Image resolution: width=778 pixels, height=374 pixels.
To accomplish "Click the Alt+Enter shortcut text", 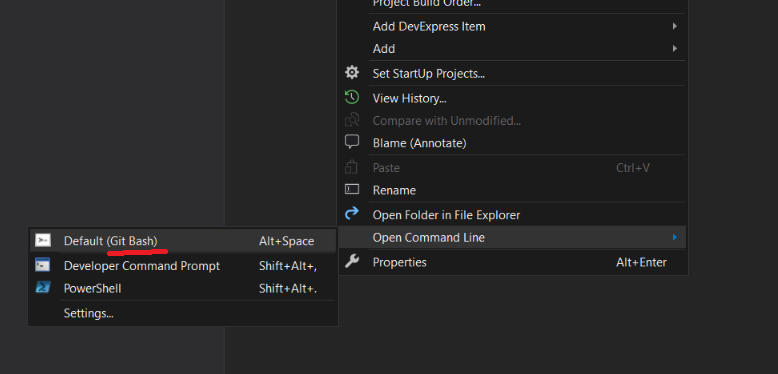I will (641, 262).
